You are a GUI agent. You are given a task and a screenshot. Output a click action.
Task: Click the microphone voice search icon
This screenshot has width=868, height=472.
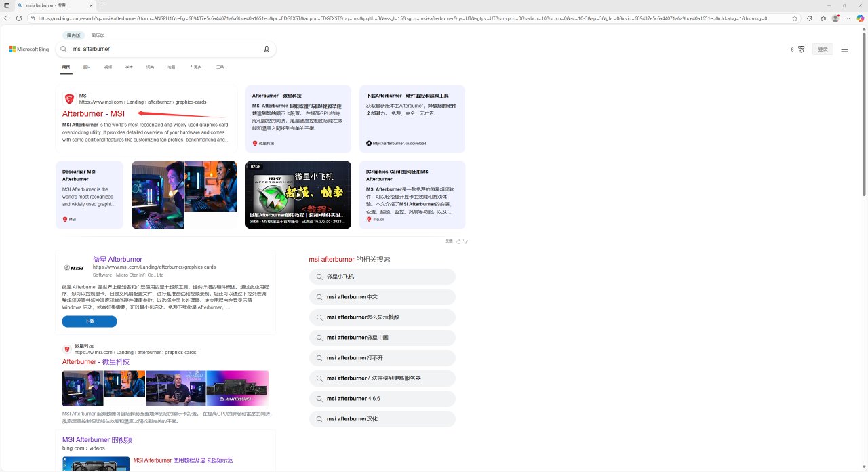[x=267, y=49]
